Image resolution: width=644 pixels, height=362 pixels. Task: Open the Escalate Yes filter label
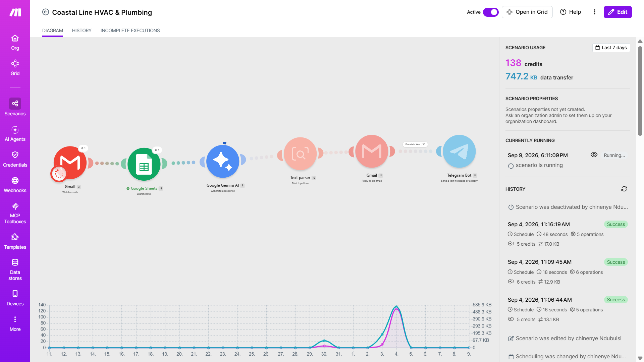415,144
